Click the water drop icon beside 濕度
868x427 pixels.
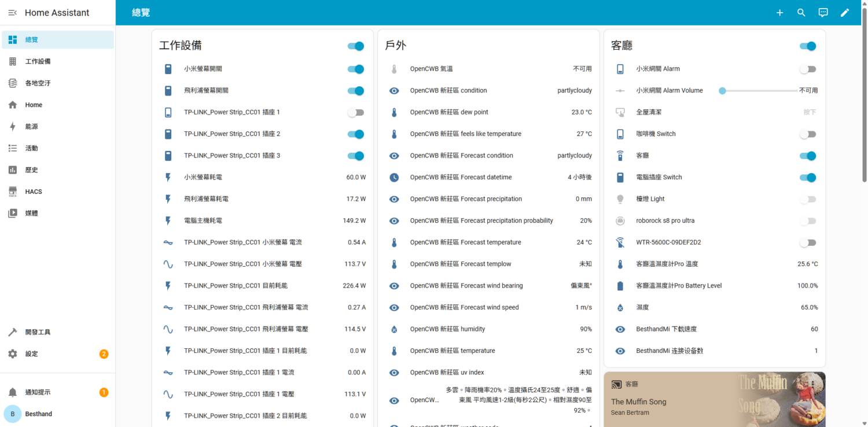coord(620,308)
